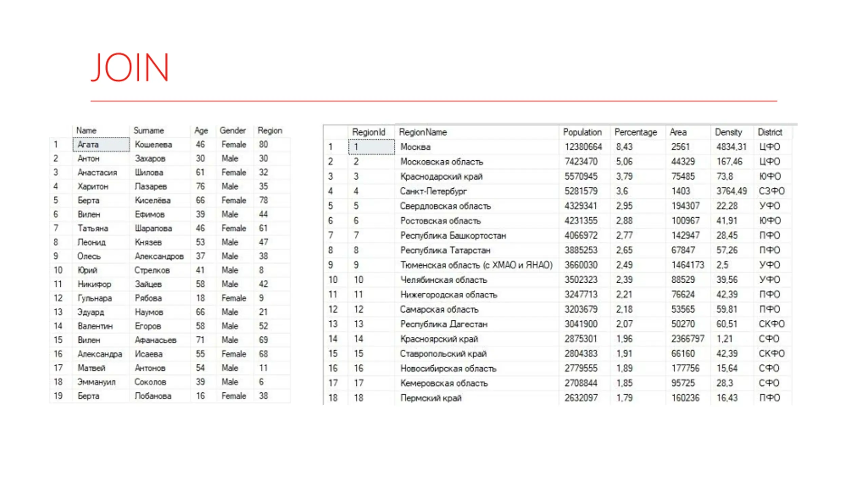868x488 pixels.
Task: Click the name cell Леонид
Action: (92, 242)
